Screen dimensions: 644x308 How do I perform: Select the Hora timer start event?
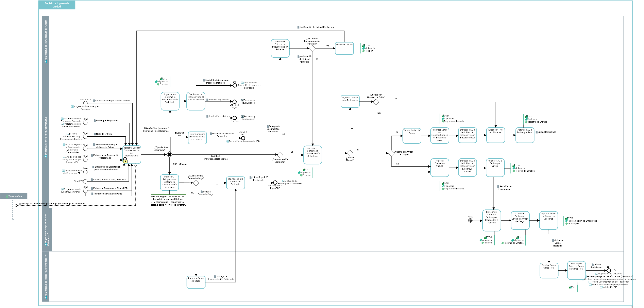(x=470, y=221)
